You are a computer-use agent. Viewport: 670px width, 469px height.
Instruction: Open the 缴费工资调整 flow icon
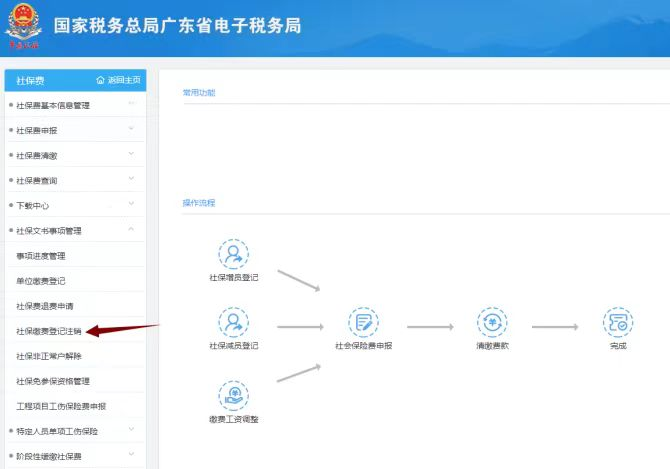point(233,396)
